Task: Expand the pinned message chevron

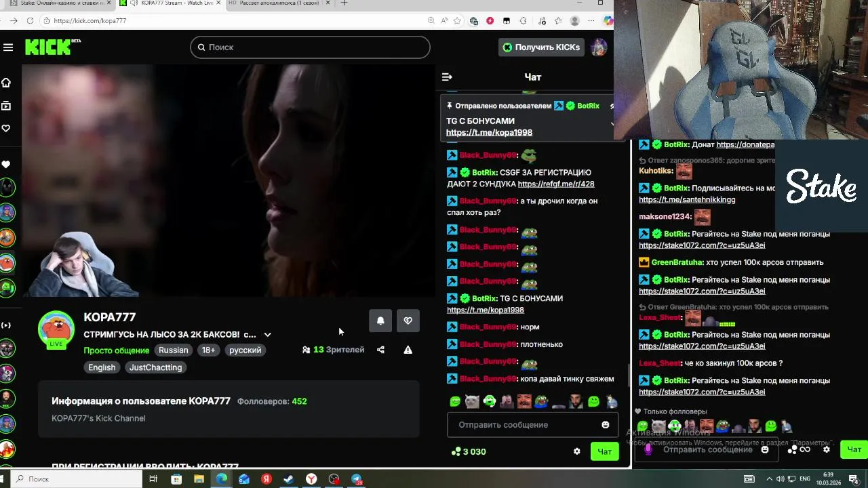Action: coord(612,124)
